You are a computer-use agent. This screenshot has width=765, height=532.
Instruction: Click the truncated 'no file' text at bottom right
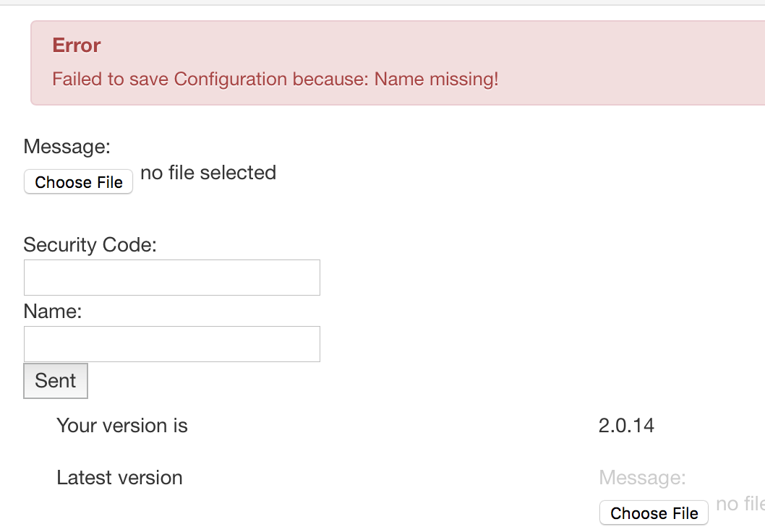pyautogui.click(x=740, y=504)
